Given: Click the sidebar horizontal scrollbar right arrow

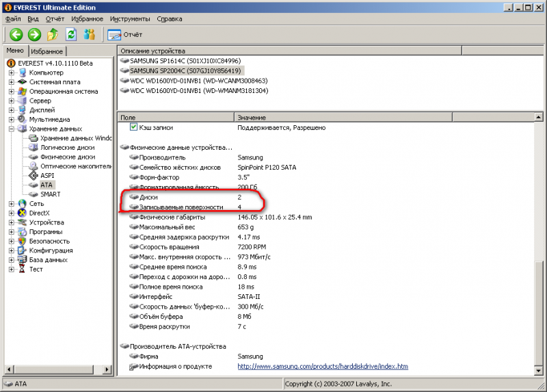Looking at the screenshot, I should 107,369.
